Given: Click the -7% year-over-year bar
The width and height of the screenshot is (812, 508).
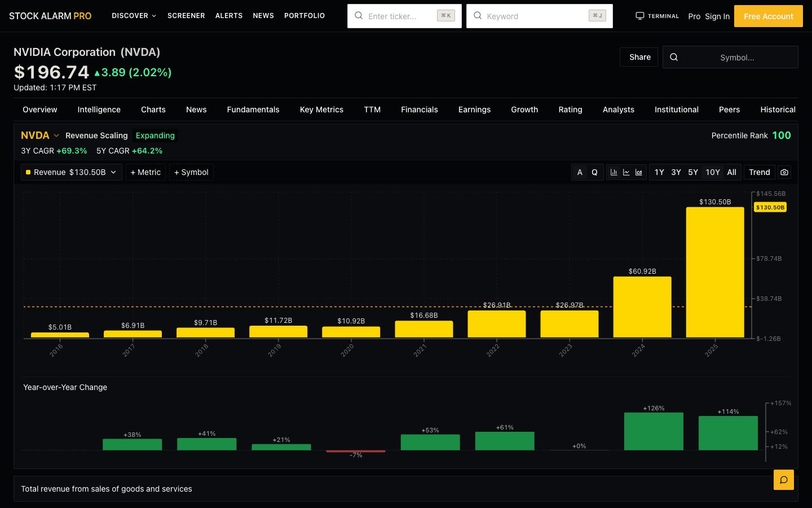Looking at the screenshot, I should click(356, 452).
